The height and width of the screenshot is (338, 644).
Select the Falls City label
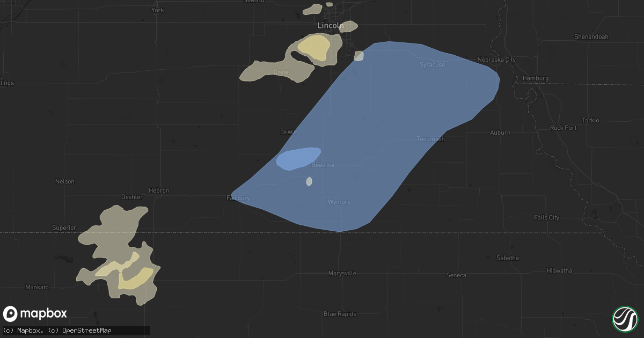546,217
